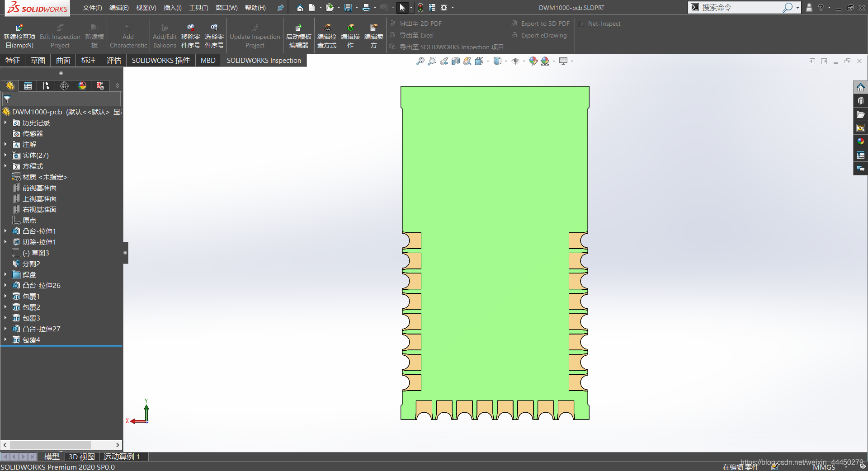
Task: Click the Save icon
Action: [348, 8]
